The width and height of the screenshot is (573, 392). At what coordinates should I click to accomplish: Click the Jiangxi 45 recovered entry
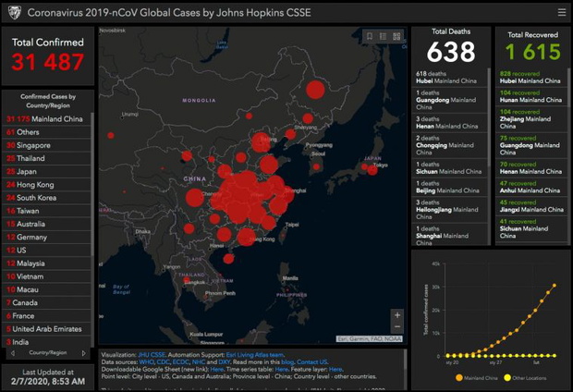[x=531, y=206]
